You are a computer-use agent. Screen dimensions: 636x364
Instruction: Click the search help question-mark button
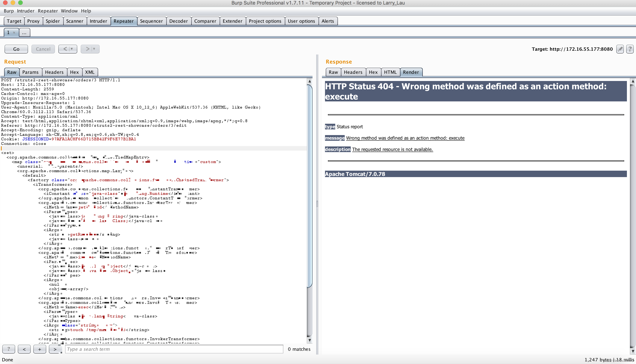[x=9, y=349]
